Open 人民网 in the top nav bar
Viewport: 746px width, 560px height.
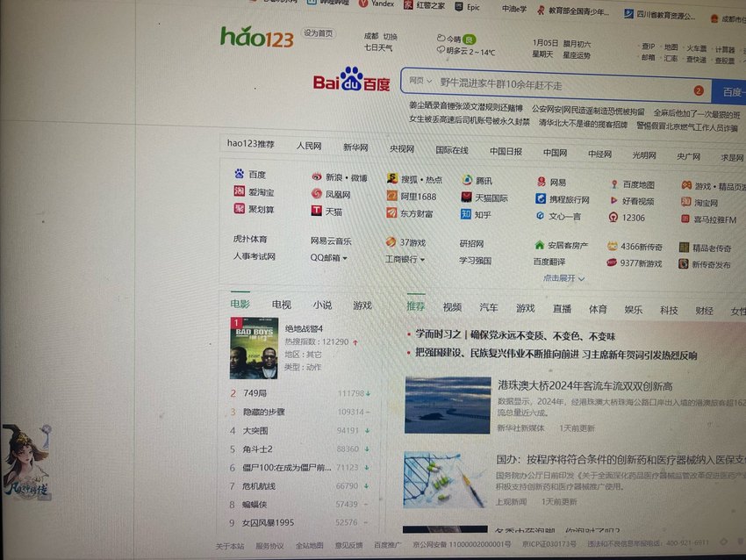(x=309, y=146)
